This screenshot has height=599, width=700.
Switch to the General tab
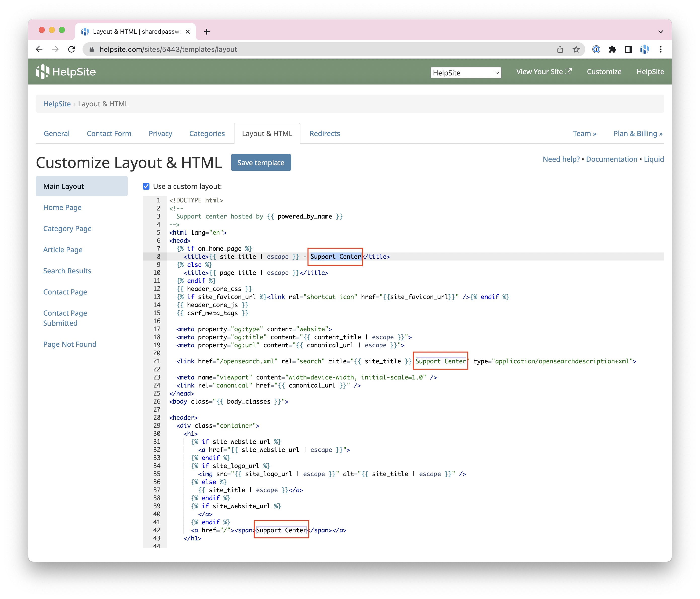(57, 133)
